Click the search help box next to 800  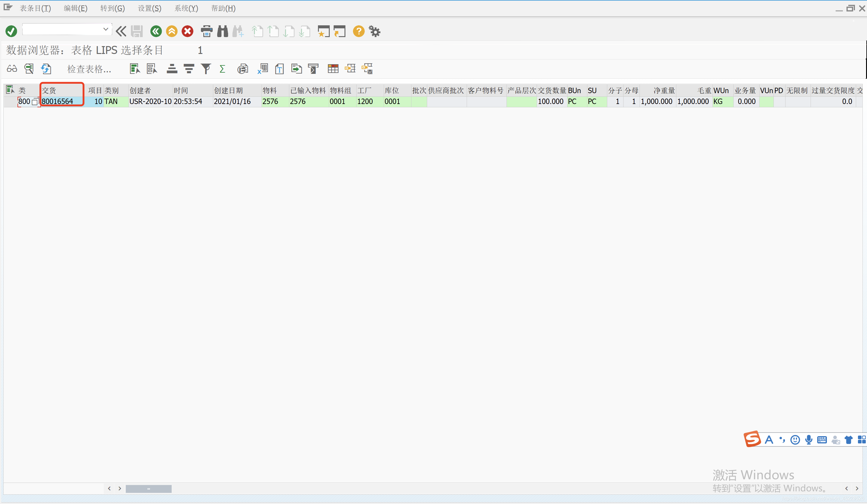tap(34, 102)
